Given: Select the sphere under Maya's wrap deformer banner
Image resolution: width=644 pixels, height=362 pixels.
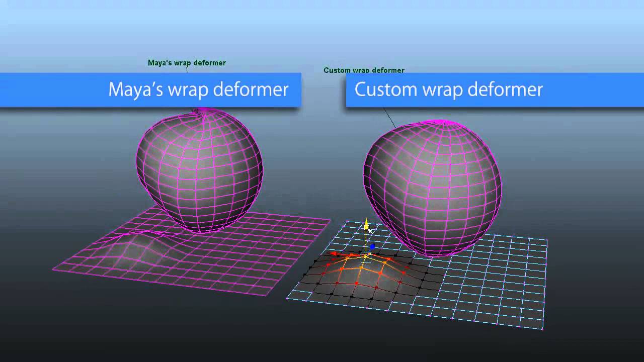Looking at the screenshot, I should coord(200,170).
